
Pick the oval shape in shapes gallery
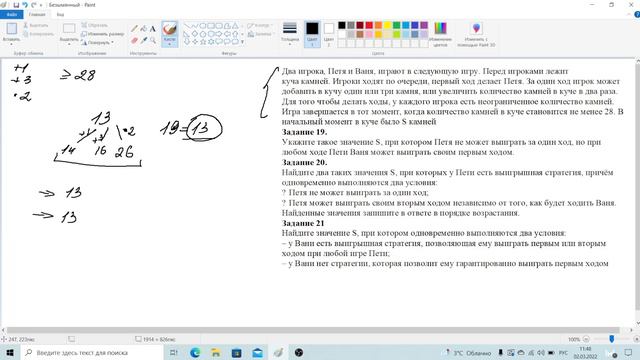tap(202, 26)
